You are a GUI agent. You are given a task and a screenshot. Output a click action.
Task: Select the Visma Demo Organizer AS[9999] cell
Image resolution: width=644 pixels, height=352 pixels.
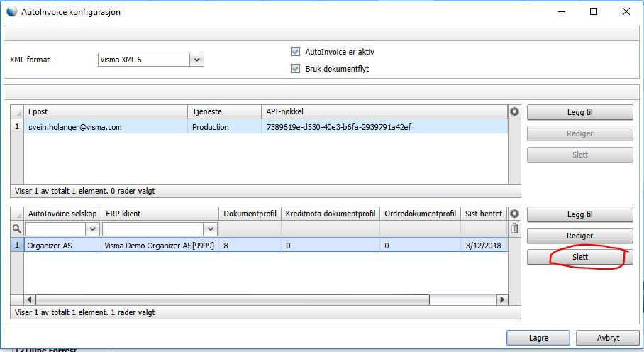[160, 246]
